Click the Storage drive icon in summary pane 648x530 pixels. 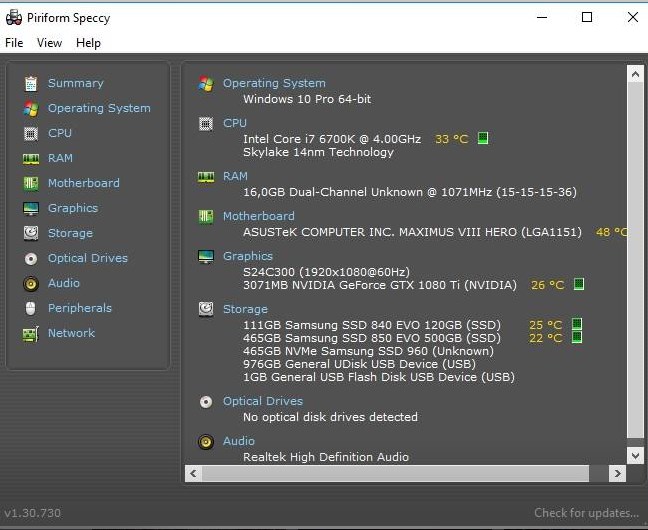click(206, 309)
